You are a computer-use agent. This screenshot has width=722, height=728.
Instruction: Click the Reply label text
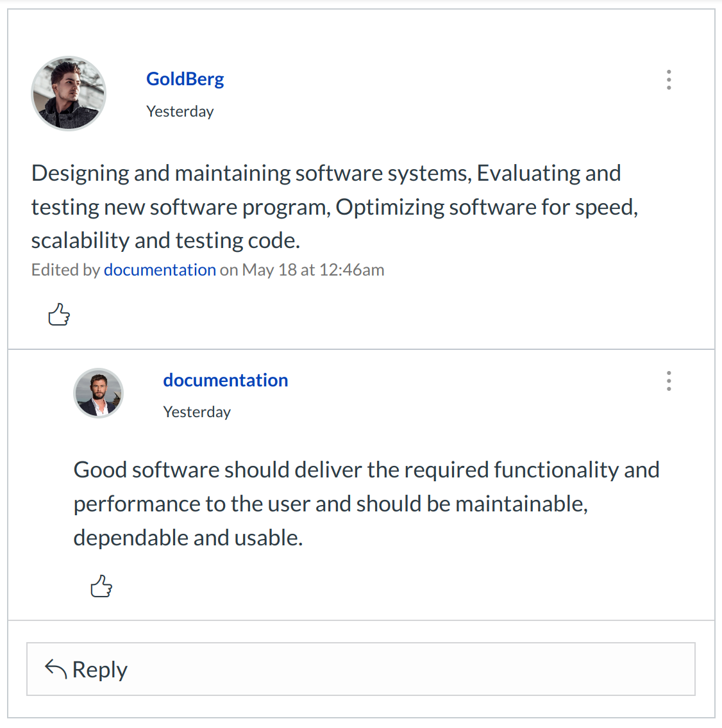100,670
